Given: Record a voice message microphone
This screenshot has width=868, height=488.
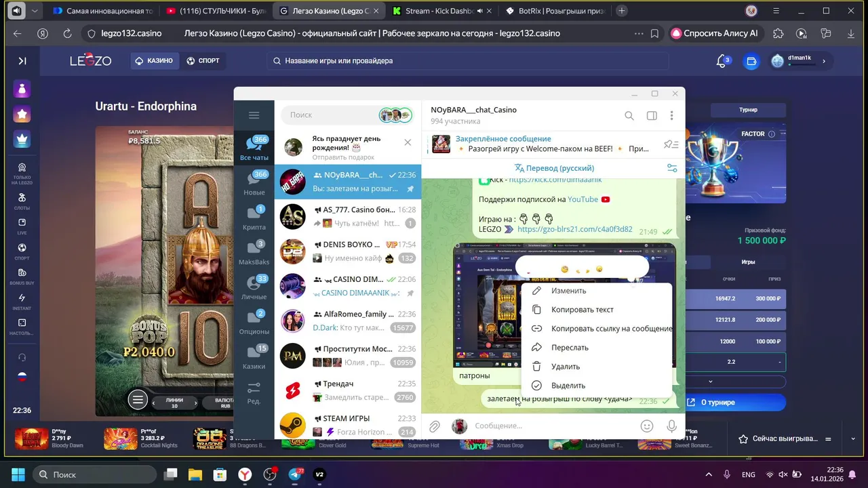Looking at the screenshot, I should (671, 426).
